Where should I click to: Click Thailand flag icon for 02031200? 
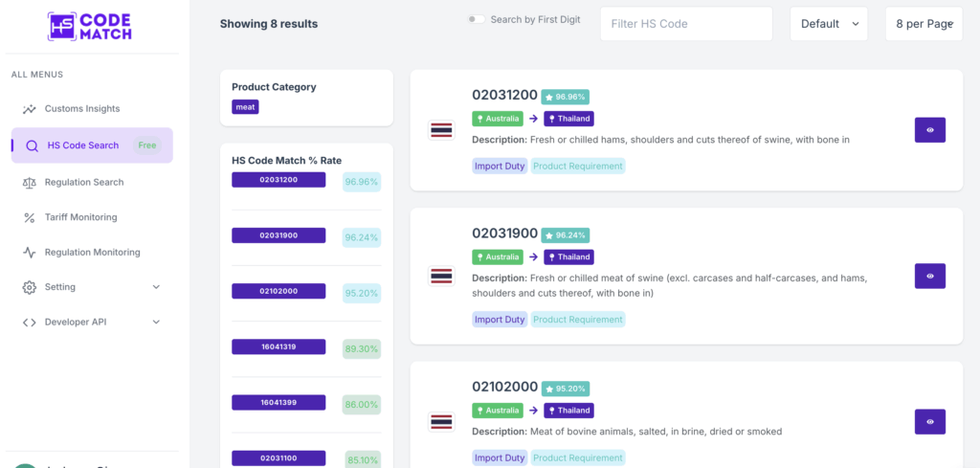pos(441,130)
